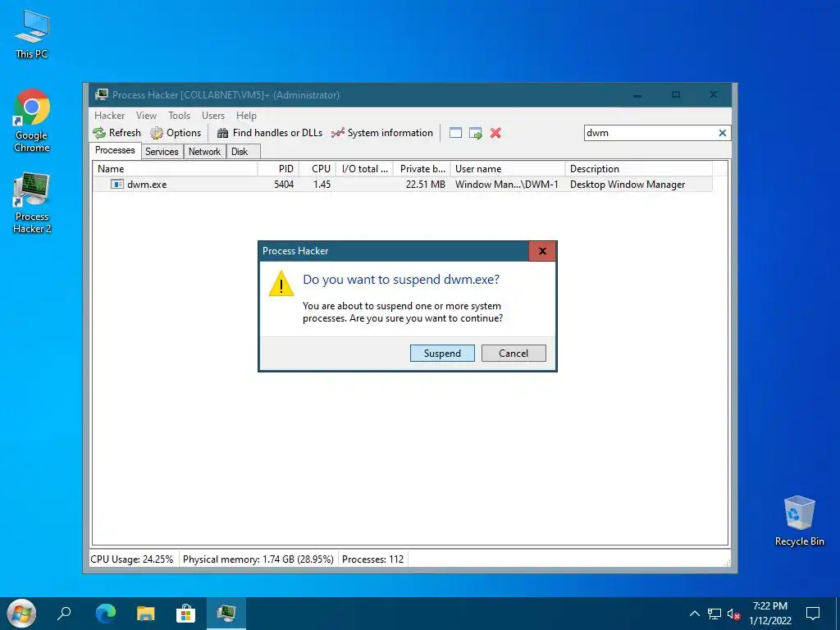
Task: Switch to the Services tab
Action: (x=162, y=152)
